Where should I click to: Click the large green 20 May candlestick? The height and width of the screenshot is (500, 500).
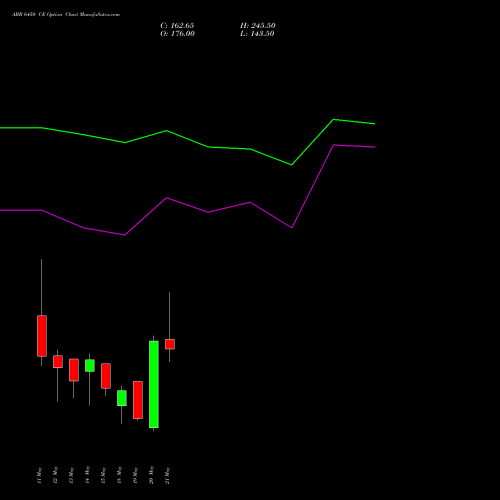[154, 384]
